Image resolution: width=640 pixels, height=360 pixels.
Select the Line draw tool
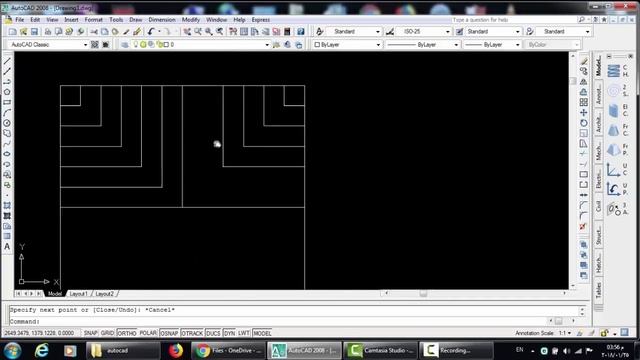(x=7, y=61)
